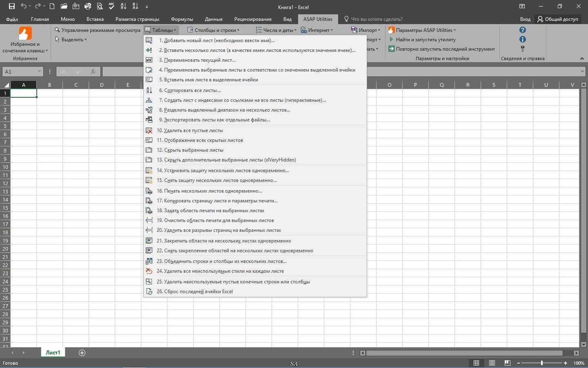Choose 6. Сортировать все листы
Screen dimensions: 588x368
pyautogui.click(x=255, y=90)
